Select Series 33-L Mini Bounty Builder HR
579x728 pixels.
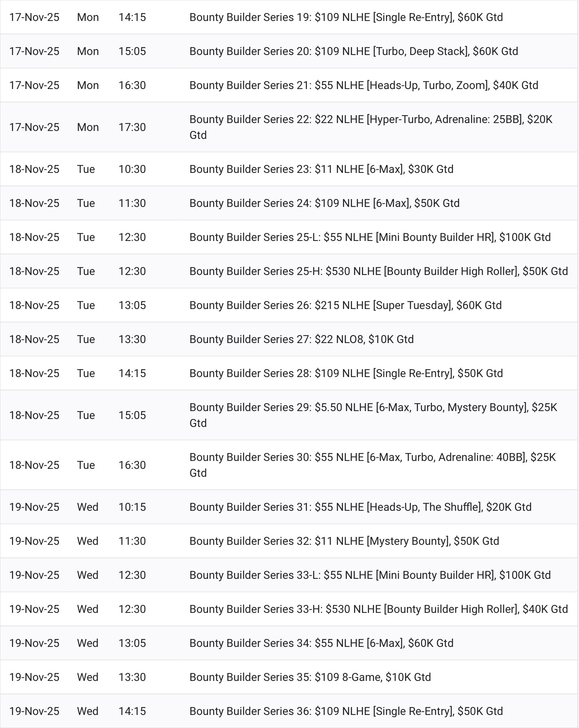coord(370,575)
